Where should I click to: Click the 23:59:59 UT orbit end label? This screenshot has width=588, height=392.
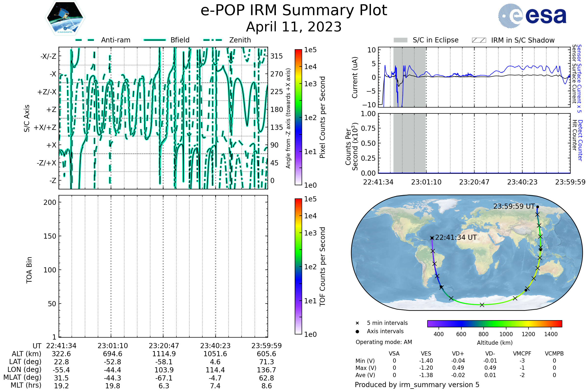514,207
